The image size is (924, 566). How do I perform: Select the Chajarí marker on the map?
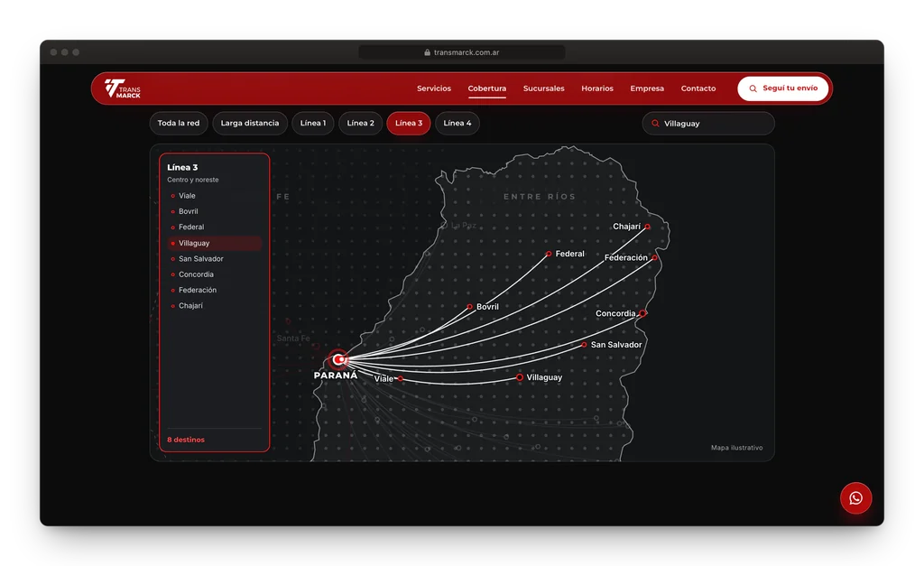[x=647, y=227]
